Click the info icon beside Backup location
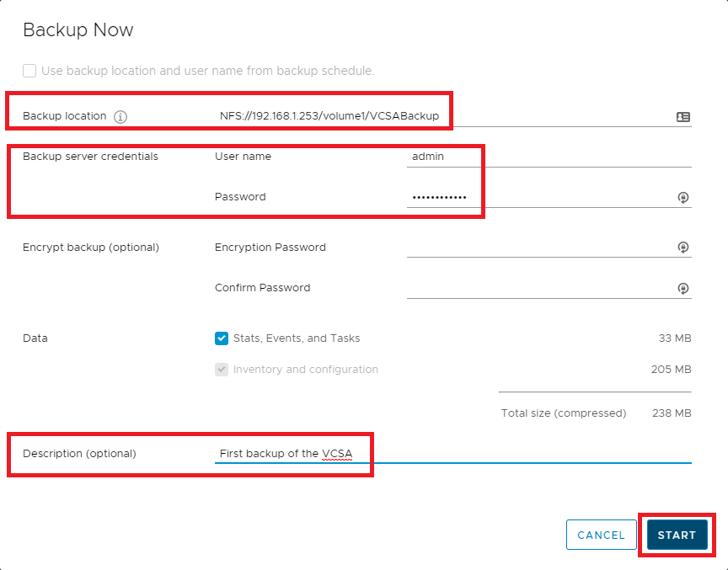The width and height of the screenshot is (728, 570). pyautogui.click(x=120, y=117)
